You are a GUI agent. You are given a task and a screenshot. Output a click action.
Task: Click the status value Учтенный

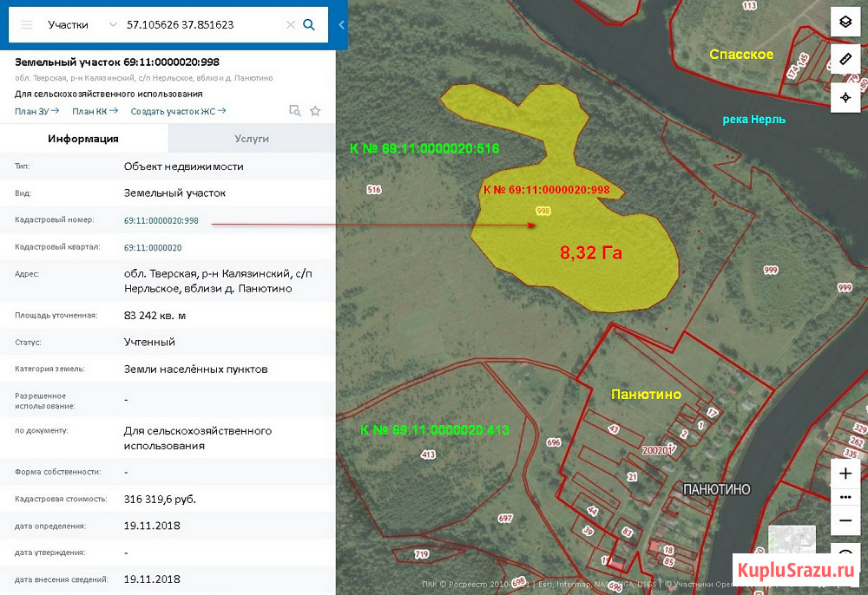pos(149,343)
